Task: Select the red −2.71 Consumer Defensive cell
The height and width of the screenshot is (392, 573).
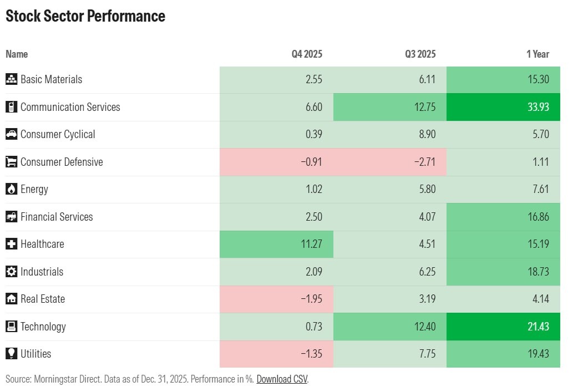Action: [389, 162]
